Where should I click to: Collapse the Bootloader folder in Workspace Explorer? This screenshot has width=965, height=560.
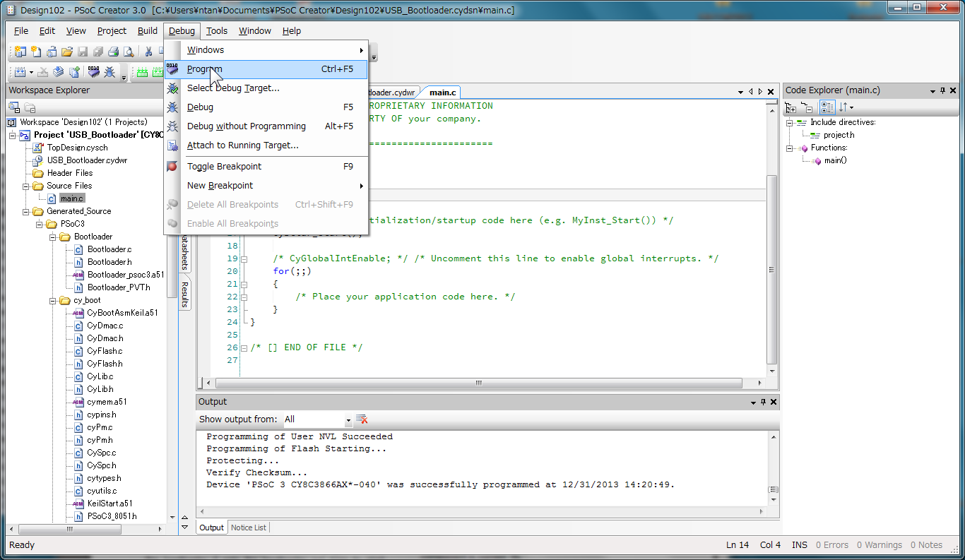point(53,237)
